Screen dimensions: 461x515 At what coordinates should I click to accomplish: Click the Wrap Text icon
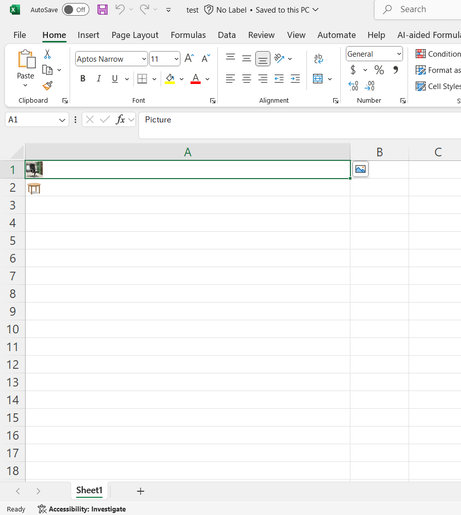point(318,59)
